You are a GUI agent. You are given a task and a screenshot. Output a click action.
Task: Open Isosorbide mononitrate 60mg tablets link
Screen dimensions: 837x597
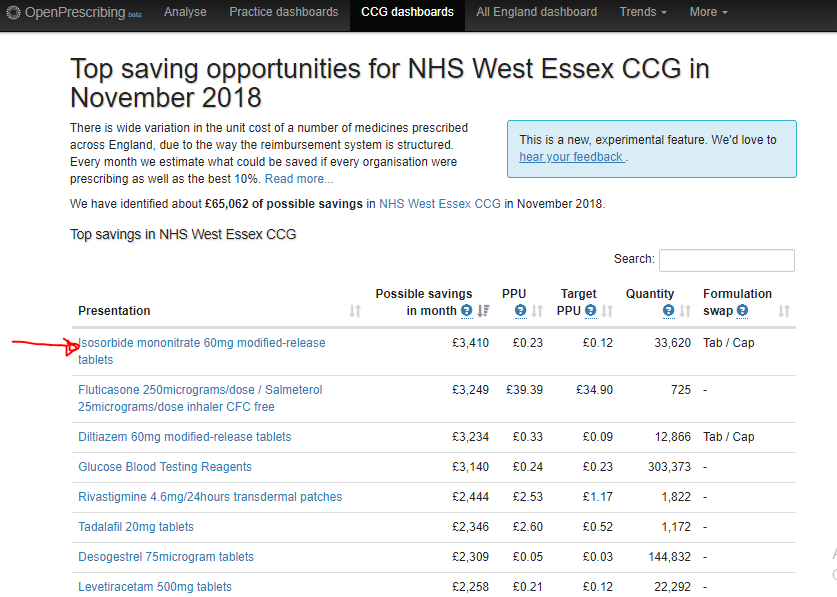point(203,343)
